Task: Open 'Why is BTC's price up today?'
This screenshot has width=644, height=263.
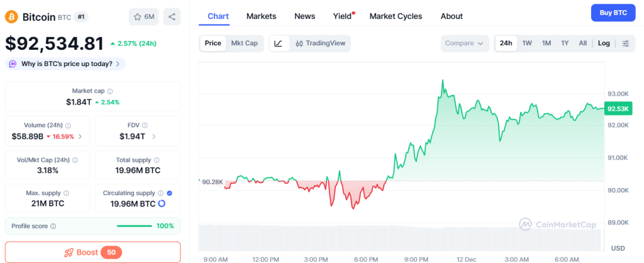Action: (x=65, y=64)
